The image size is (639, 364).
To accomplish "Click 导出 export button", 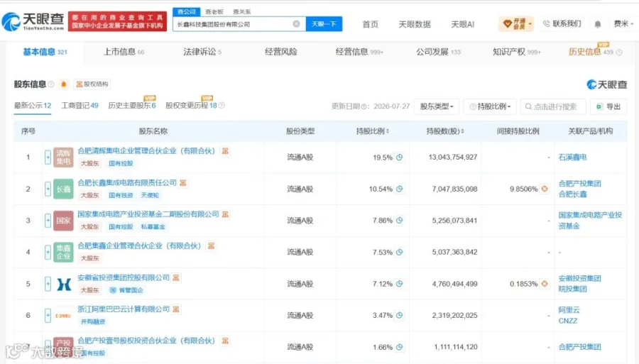I will pos(608,106).
